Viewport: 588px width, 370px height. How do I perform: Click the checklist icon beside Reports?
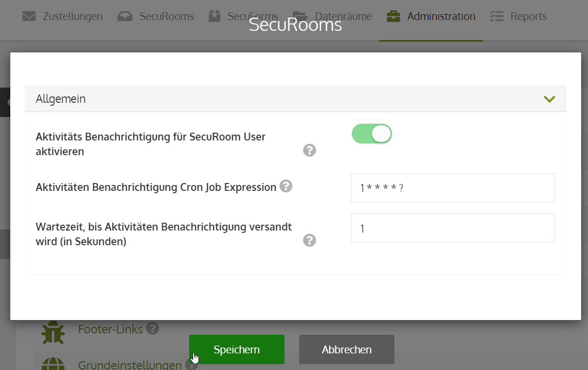497,17
